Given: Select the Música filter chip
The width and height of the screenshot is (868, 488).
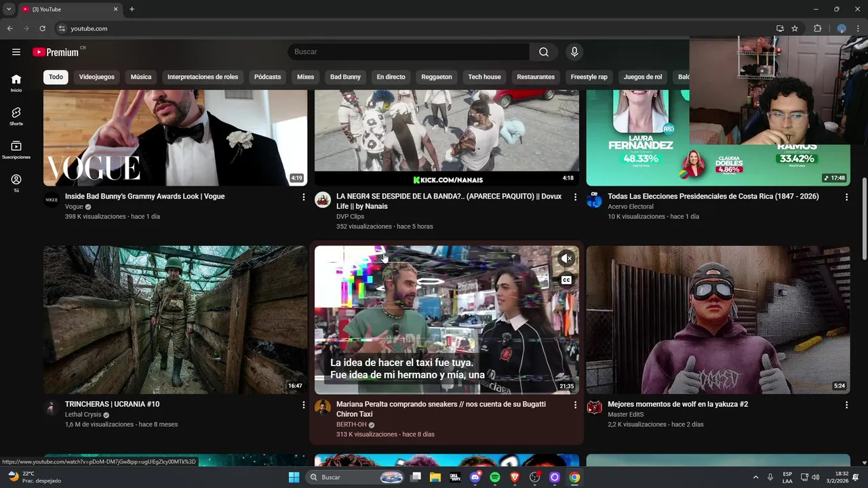Looking at the screenshot, I should point(141,77).
